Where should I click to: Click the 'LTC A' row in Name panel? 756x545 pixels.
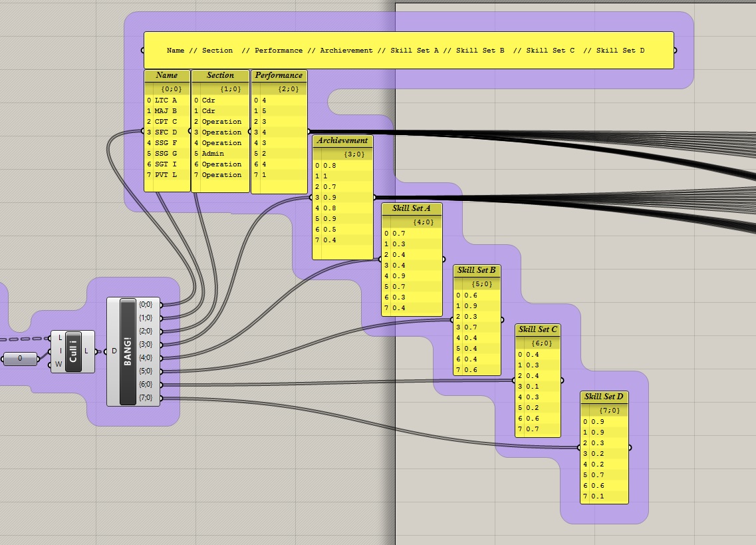pos(167,100)
